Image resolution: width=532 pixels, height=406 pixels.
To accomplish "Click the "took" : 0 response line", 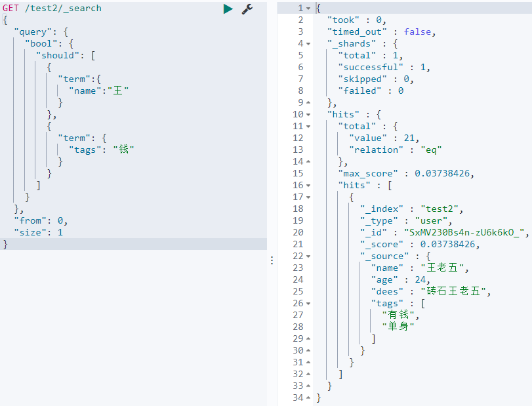I will click(357, 20).
